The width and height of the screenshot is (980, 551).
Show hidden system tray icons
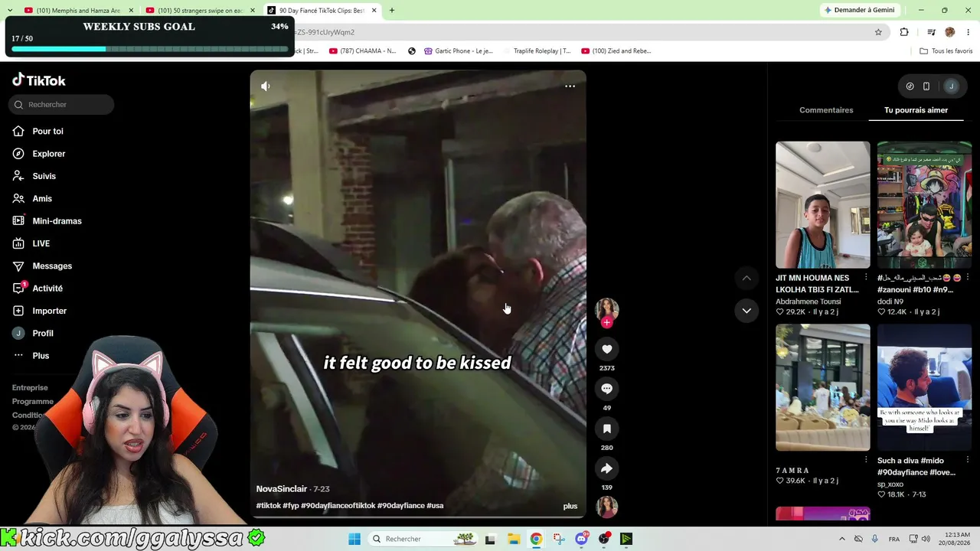tap(842, 539)
